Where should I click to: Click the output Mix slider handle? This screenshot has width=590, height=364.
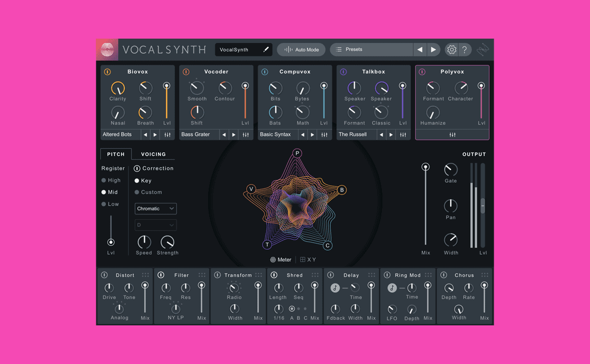point(425,167)
